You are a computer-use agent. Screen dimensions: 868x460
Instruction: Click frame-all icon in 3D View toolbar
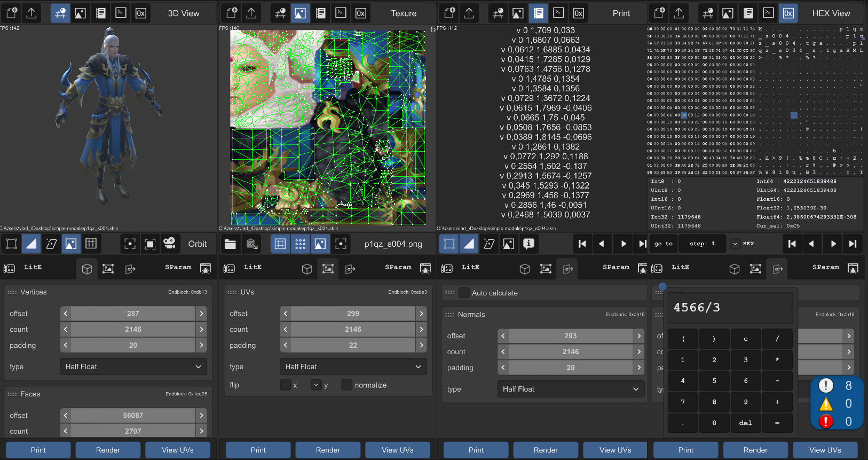click(150, 244)
